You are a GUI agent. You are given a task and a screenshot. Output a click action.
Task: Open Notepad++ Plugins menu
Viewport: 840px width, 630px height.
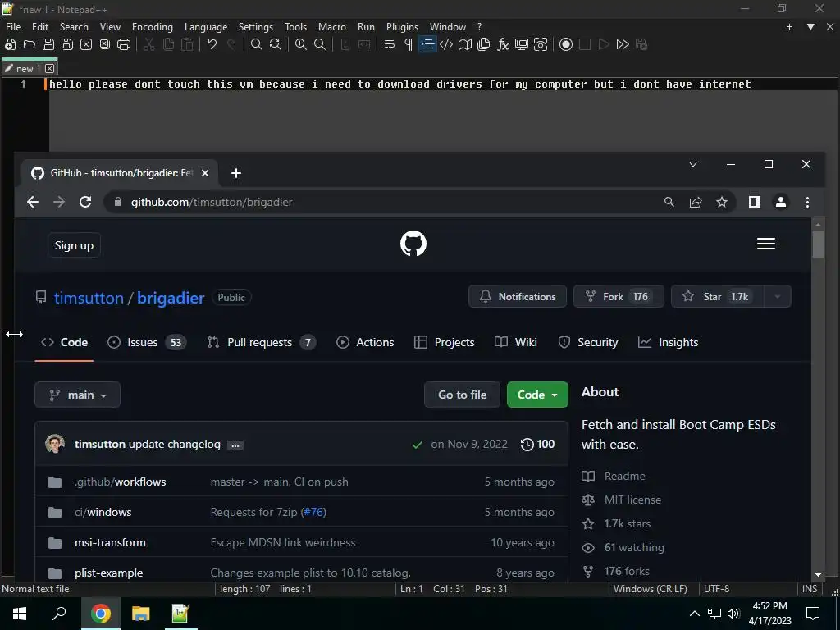(x=402, y=27)
